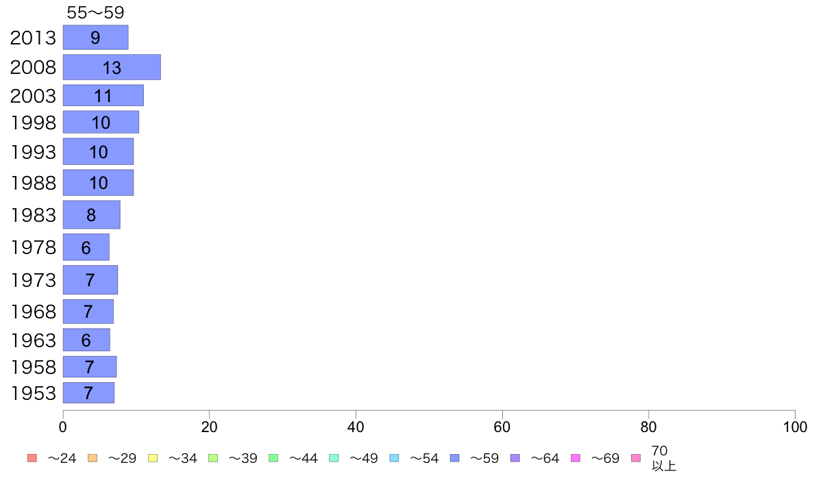Screen dimensions: 814x504
Task: Select the 1978 bar showing 6
Action: pyautogui.click(x=86, y=247)
